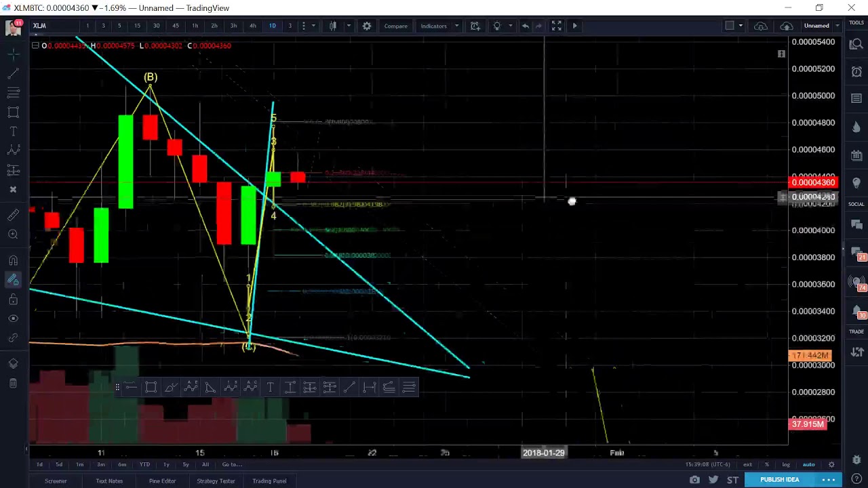Toggle log price scale
Screen dimensions: 868x488
[786, 464]
